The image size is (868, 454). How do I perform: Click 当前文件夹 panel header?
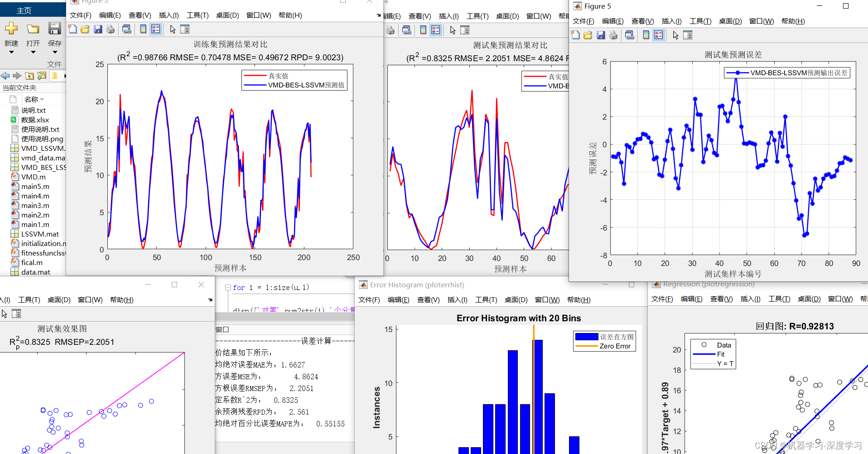pyautogui.click(x=19, y=88)
